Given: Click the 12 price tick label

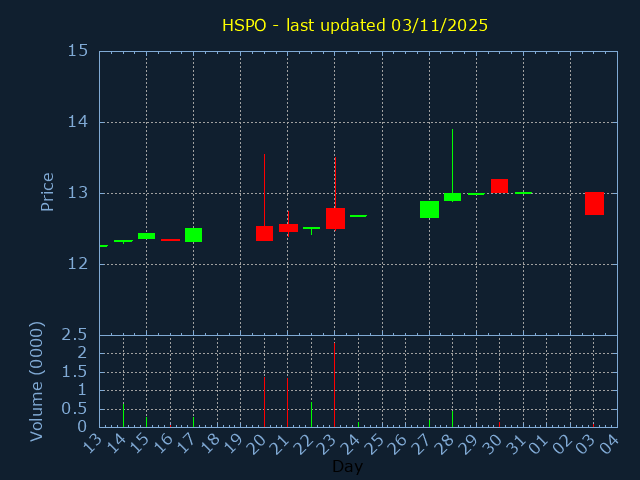Looking at the screenshot, I should (x=78, y=264).
